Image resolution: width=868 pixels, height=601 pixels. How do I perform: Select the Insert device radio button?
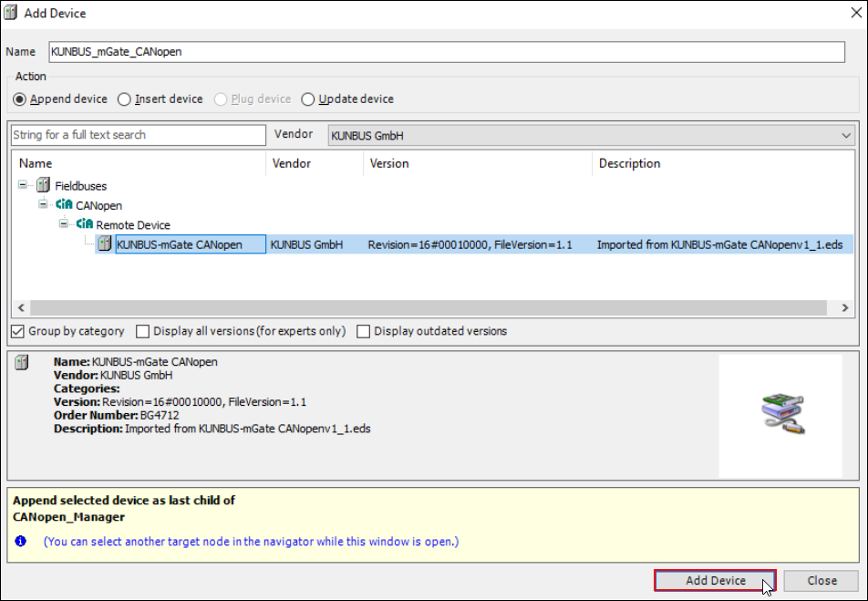click(124, 99)
